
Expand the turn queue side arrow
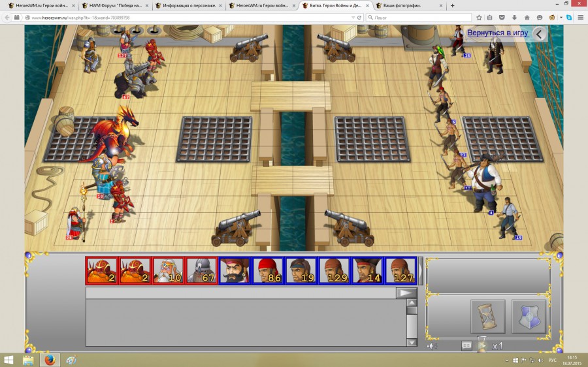pyautogui.click(x=421, y=270)
